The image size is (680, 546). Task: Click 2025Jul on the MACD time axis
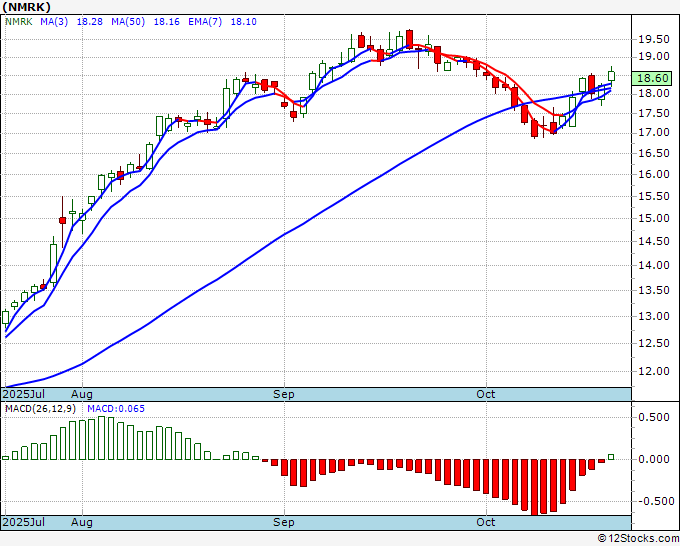[x=24, y=522]
